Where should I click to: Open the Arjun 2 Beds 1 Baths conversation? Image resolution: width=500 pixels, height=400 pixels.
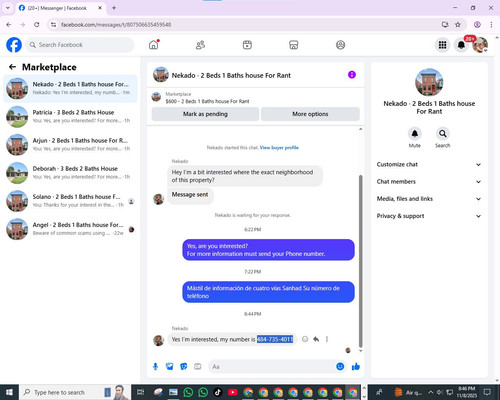(70, 145)
